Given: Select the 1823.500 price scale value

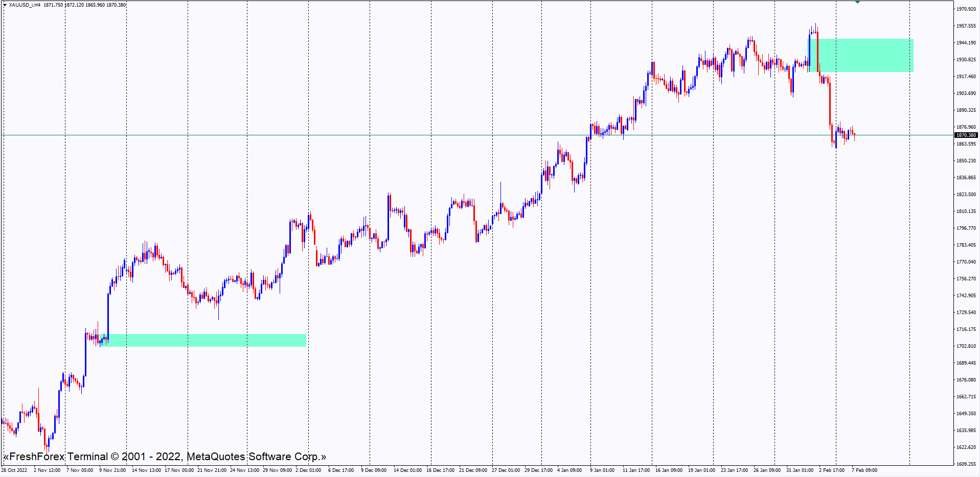Looking at the screenshot, I should [x=966, y=195].
